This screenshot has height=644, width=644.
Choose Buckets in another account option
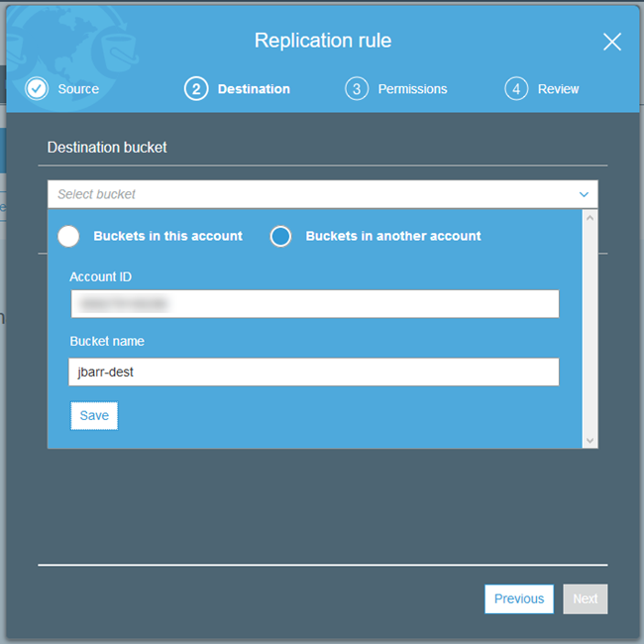click(x=281, y=236)
